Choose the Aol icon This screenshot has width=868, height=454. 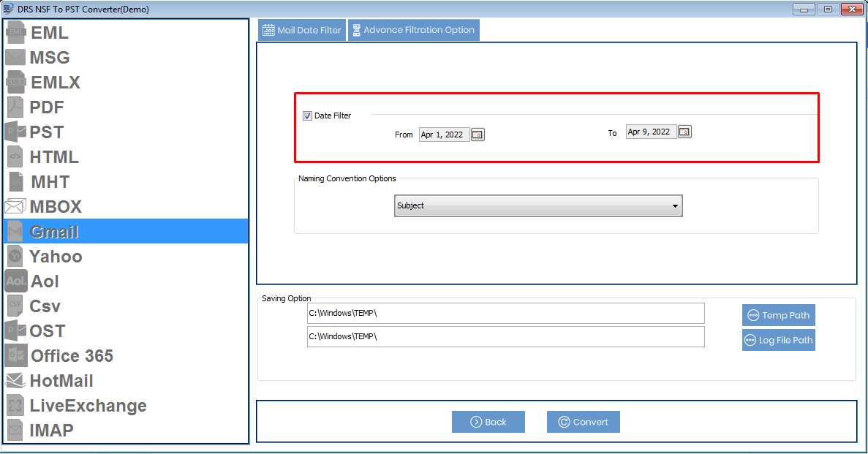pos(15,281)
